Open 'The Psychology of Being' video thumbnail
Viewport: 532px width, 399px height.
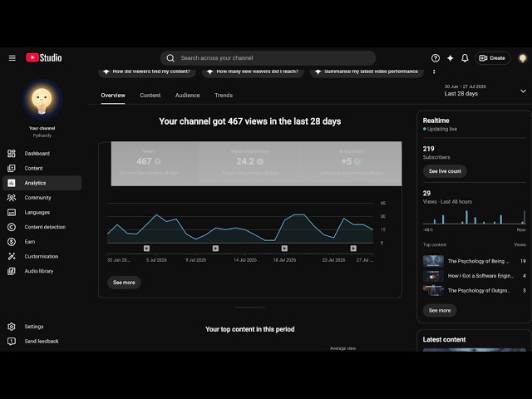[x=433, y=261]
